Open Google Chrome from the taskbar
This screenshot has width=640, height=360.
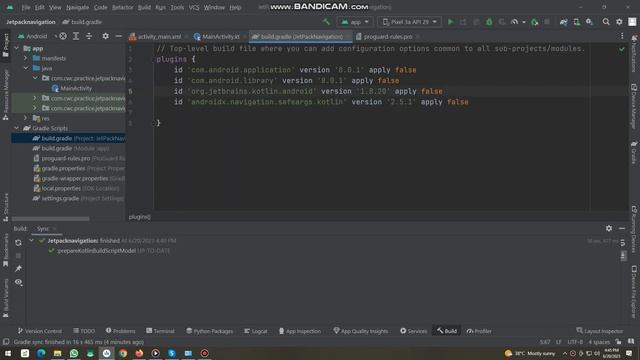pos(123,353)
